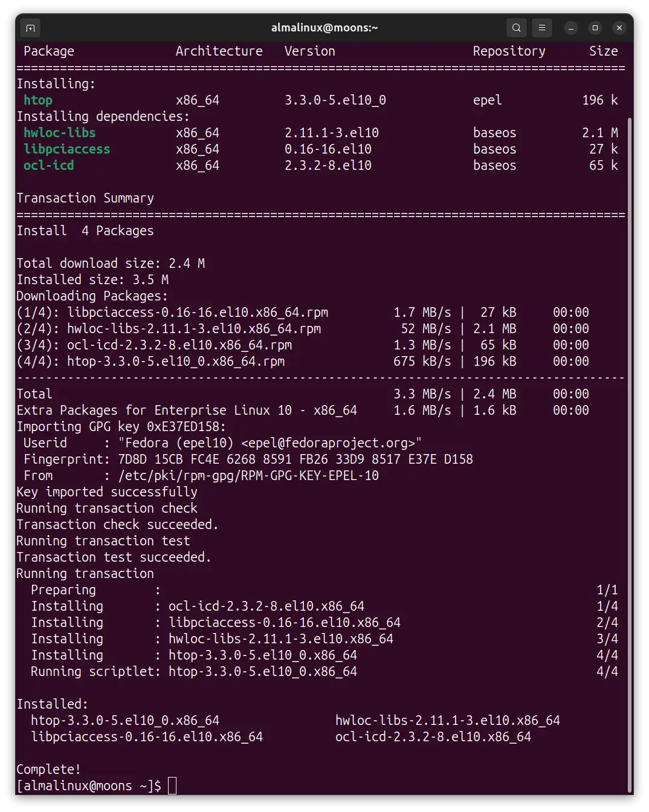Image resolution: width=649 pixels, height=812 pixels.
Task: Click Total download size: 2.4 M
Action: point(111,264)
